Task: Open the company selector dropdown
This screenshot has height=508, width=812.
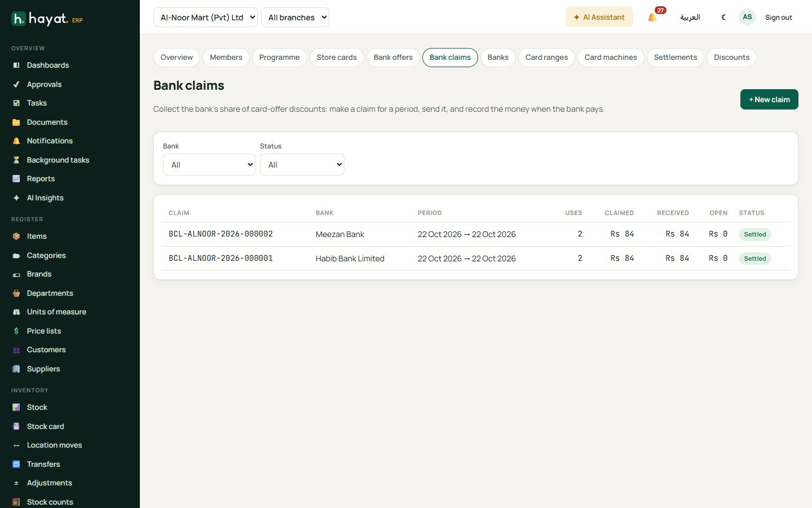Action: tap(205, 17)
